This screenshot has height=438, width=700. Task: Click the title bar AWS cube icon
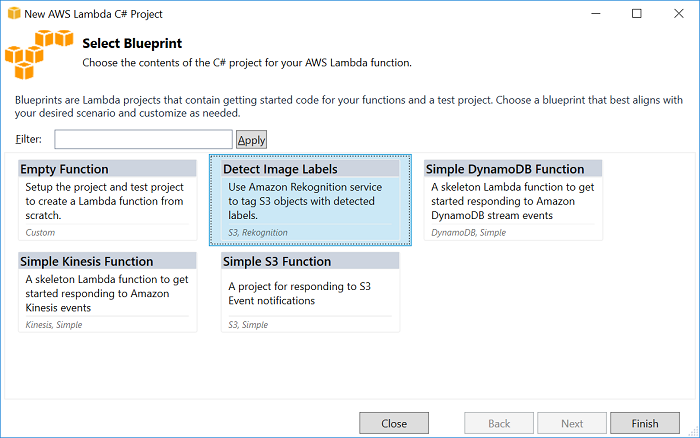click(14, 13)
